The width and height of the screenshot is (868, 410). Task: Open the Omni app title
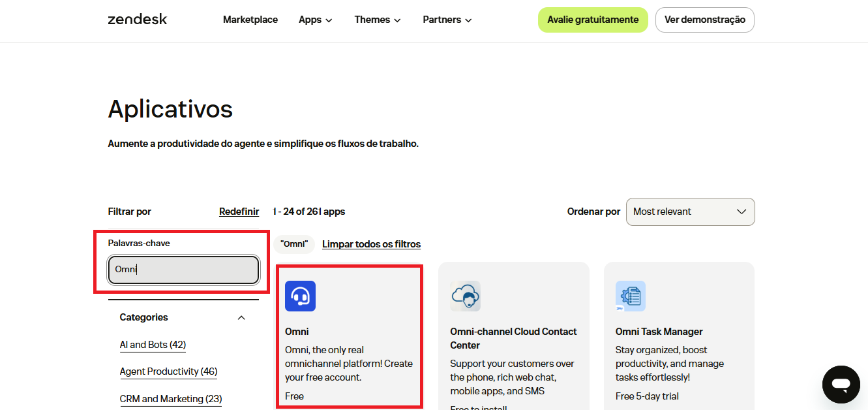click(x=297, y=332)
